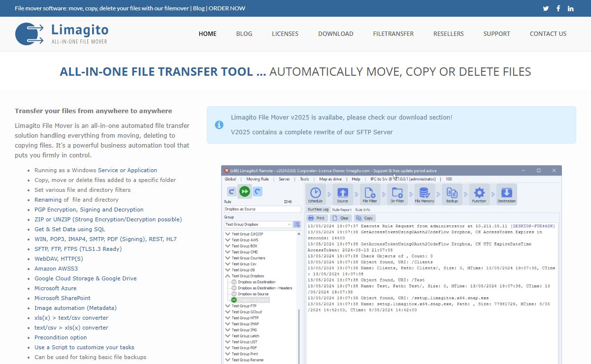This screenshot has height=364, width=591.
Task: Expand the Test Group AWS node
Action: click(228, 240)
